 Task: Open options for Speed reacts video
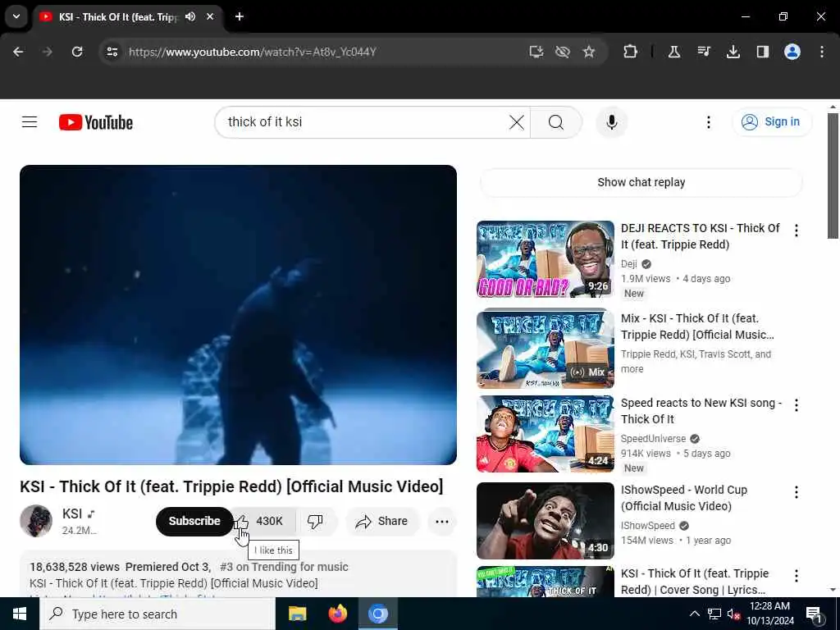click(796, 405)
